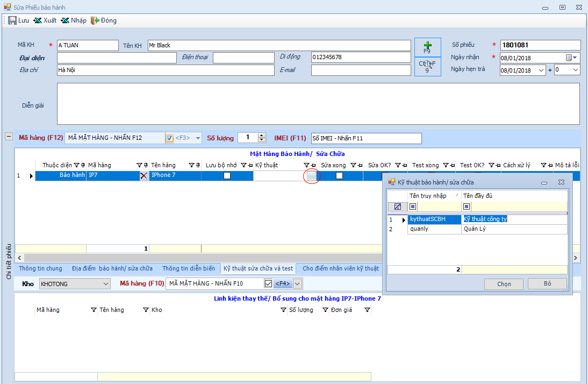Sort by the Tên truy nhập column header

[434, 196]
